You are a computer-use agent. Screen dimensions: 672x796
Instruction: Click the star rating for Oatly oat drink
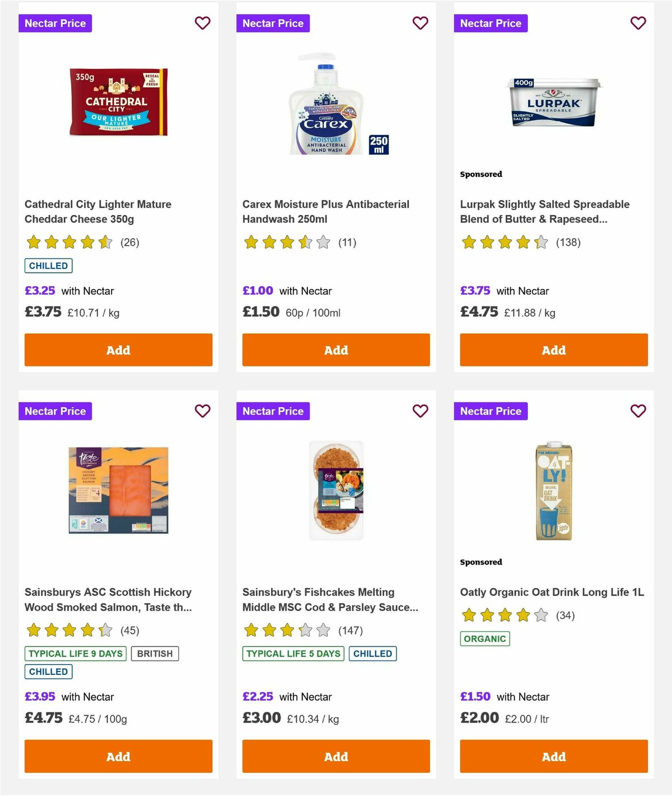(x=503, y=615)
